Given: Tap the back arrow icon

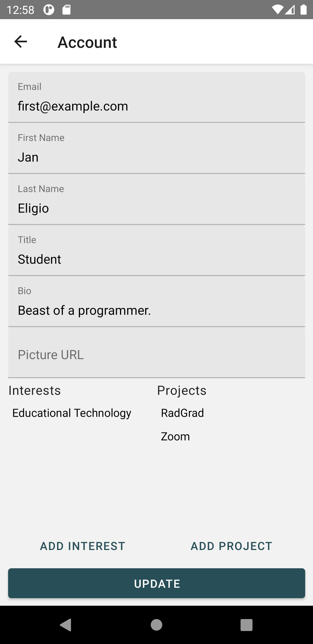Looking at the screenshot, I should [21, 42].
